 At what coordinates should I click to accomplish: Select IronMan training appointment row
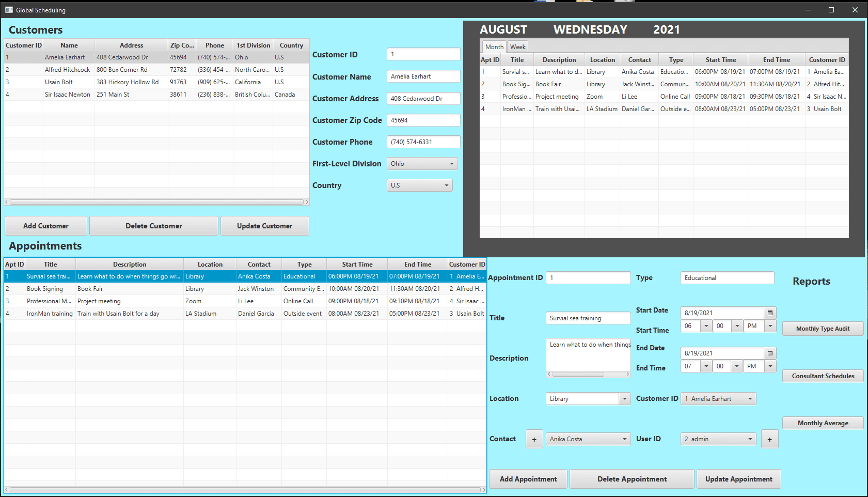click(x=245, y=314)
